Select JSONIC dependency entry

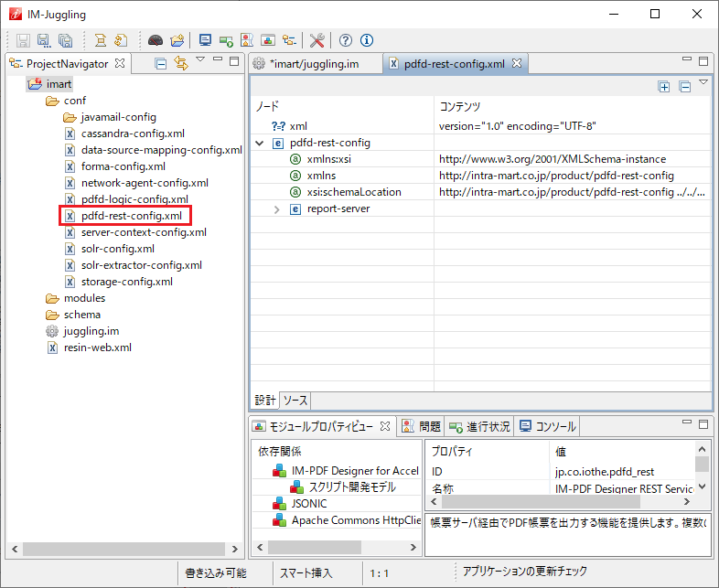[300, 504]
